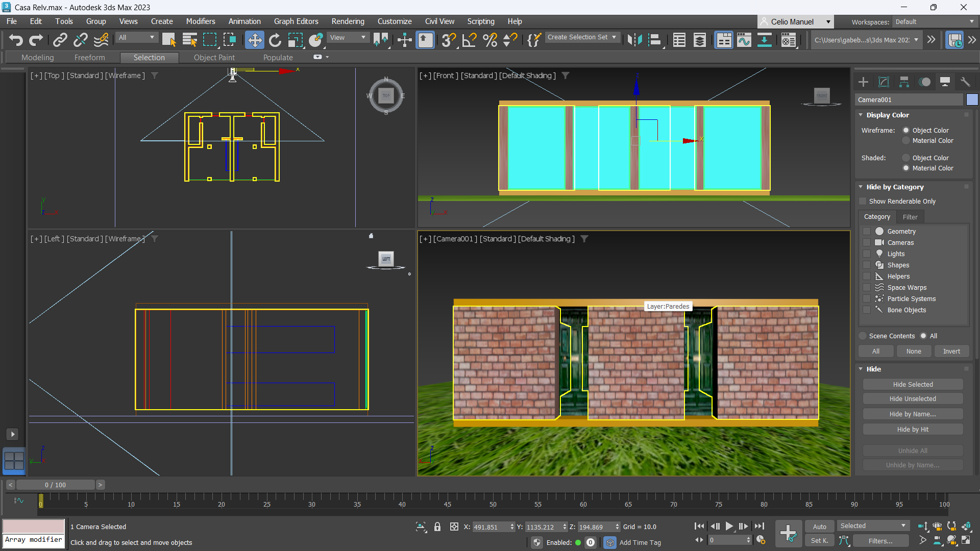The width and height of the screenshot is (980, 551).
Task: Open the selection filter All dropdown
Action: [137, 37]
